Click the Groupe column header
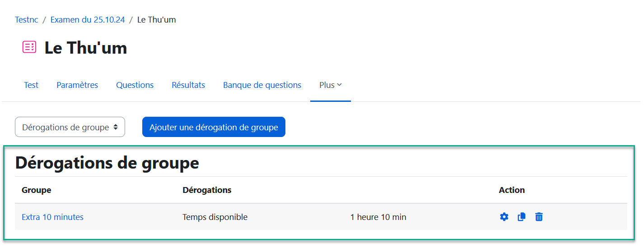644x247 pixels. pos(36,190)
